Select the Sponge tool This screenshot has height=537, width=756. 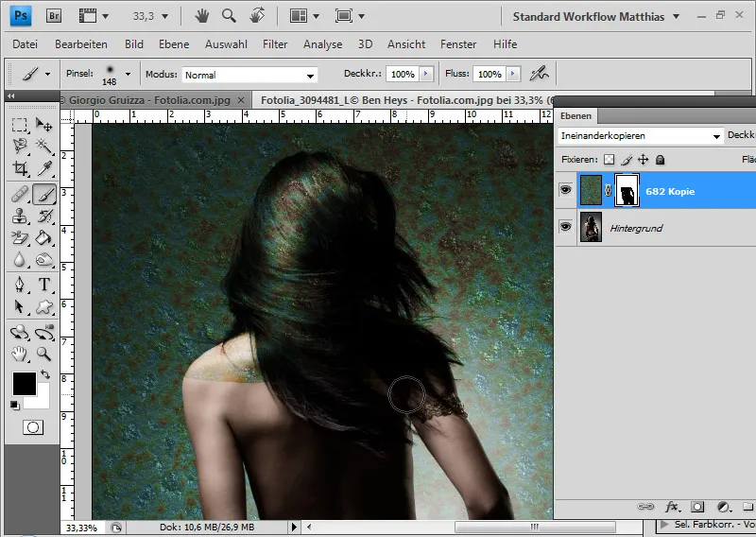tap(44, 260)
